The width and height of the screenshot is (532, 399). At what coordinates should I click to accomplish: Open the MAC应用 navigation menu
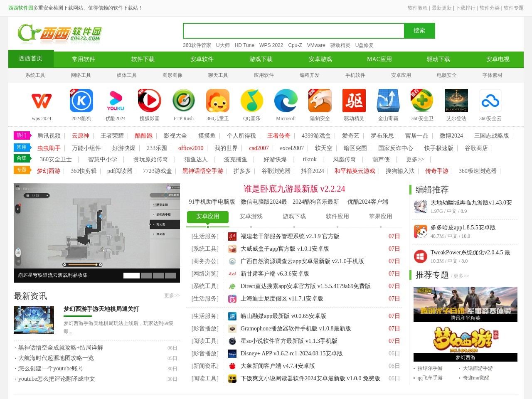point(379,59)
